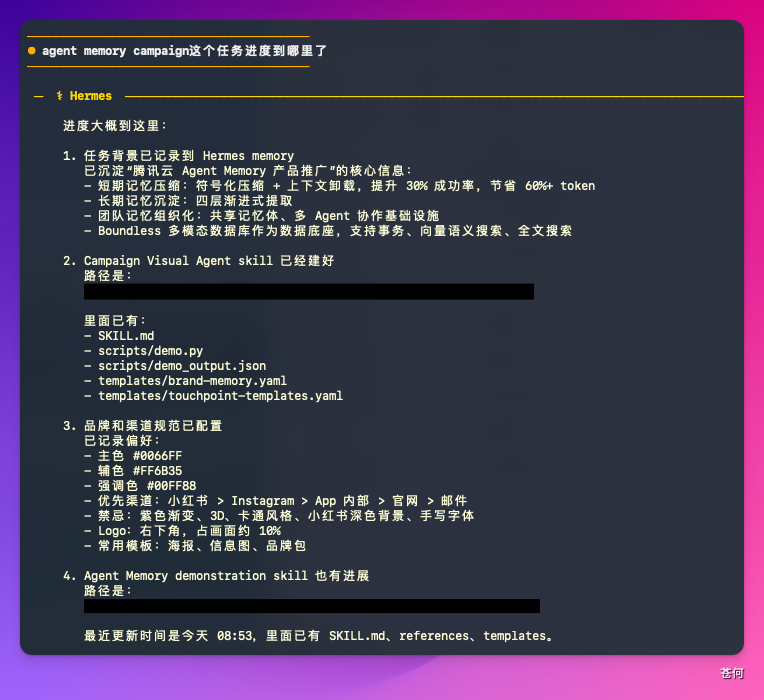Click the file entry 'scripts/demo.py'

click(151, 351)
